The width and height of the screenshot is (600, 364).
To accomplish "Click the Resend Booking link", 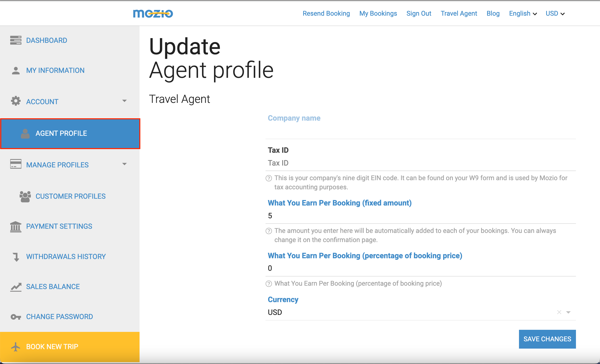I will [x=326, y=13].
